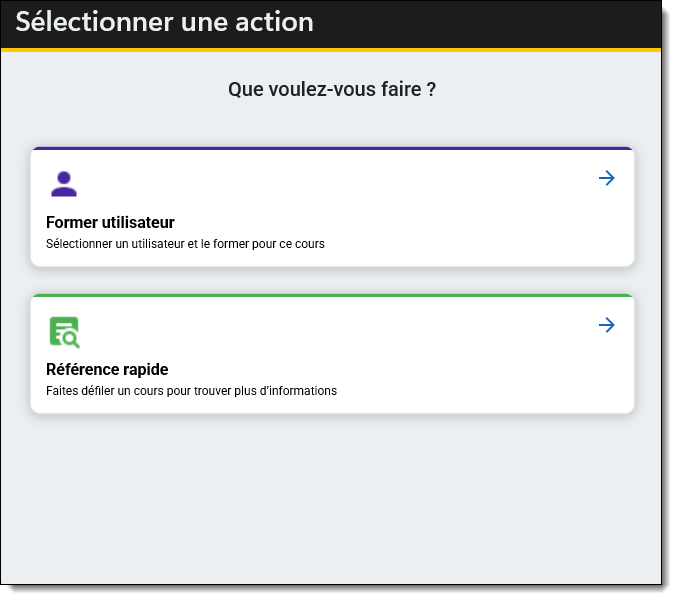Click the "Sélectionner une action" header title
Screen dimensions: 677x600
164,22
